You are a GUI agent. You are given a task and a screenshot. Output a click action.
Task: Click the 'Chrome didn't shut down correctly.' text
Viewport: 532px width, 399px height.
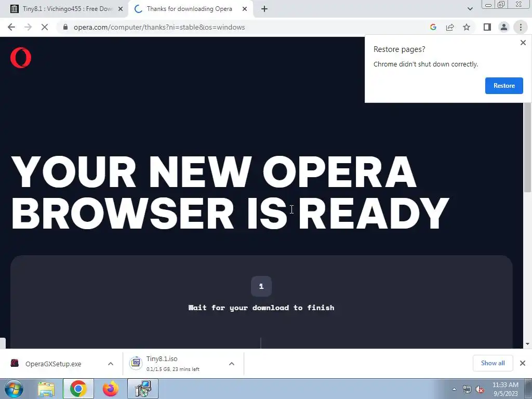click(x=425, y=64)
